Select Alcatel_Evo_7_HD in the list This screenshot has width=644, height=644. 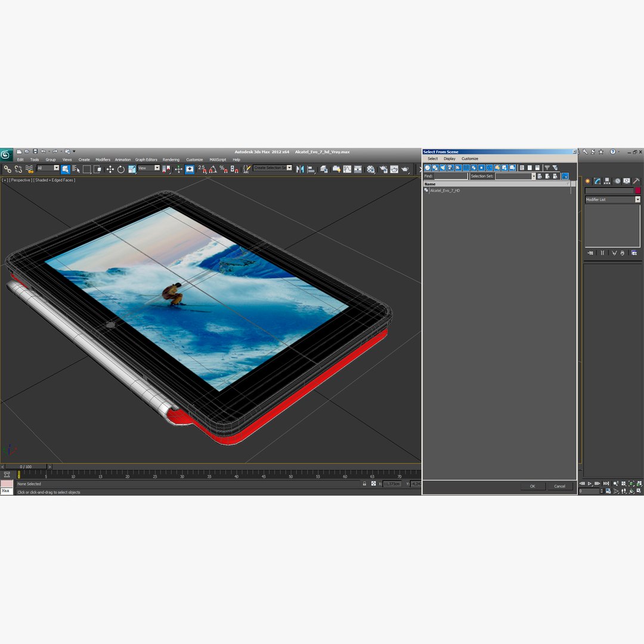pos(445,191)
